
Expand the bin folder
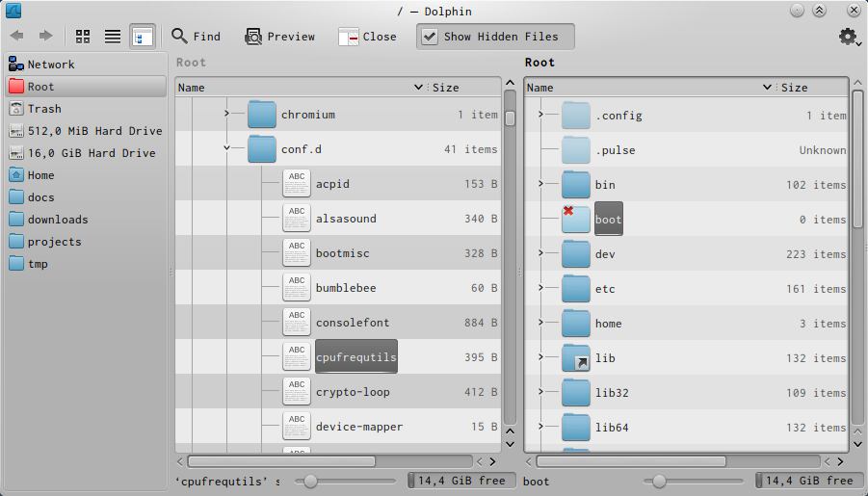tap(540, 183)
